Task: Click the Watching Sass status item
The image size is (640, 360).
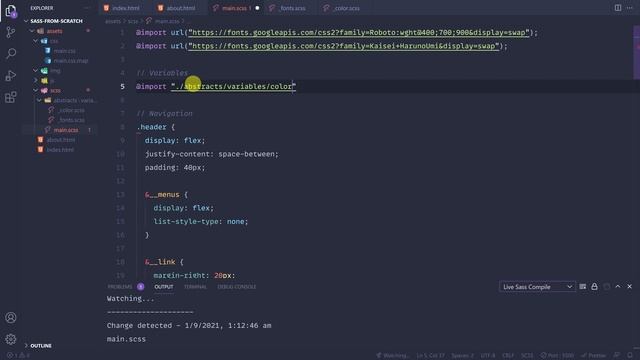Action: pos(393,356)
